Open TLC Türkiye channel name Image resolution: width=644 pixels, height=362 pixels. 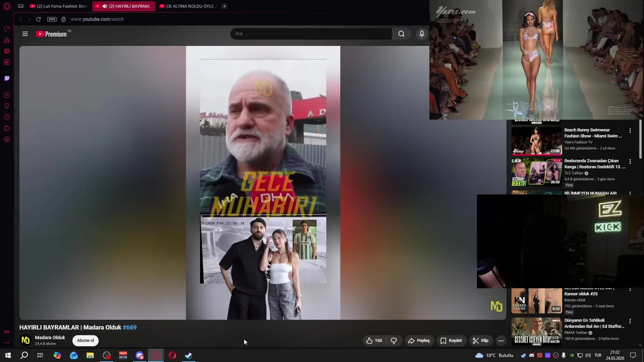574,173
